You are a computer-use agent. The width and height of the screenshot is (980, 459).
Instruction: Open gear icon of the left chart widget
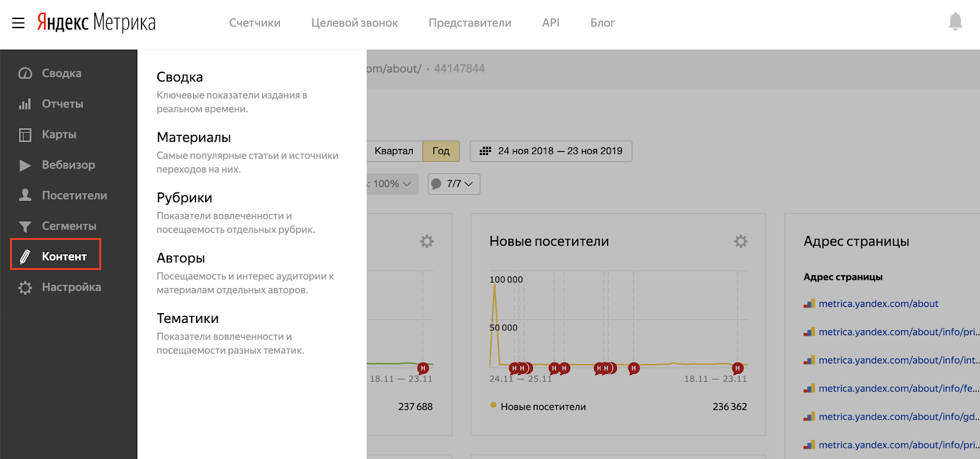click(x=427, y=241)
